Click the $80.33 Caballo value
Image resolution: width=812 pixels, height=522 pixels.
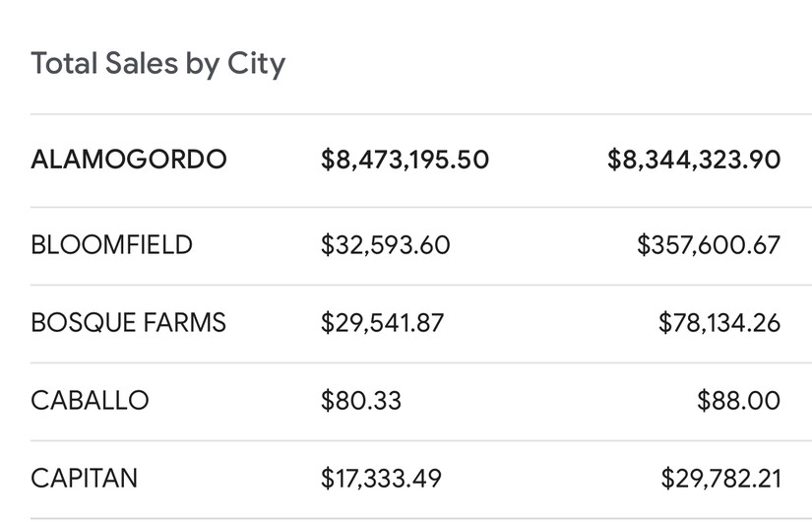(361, 400)
